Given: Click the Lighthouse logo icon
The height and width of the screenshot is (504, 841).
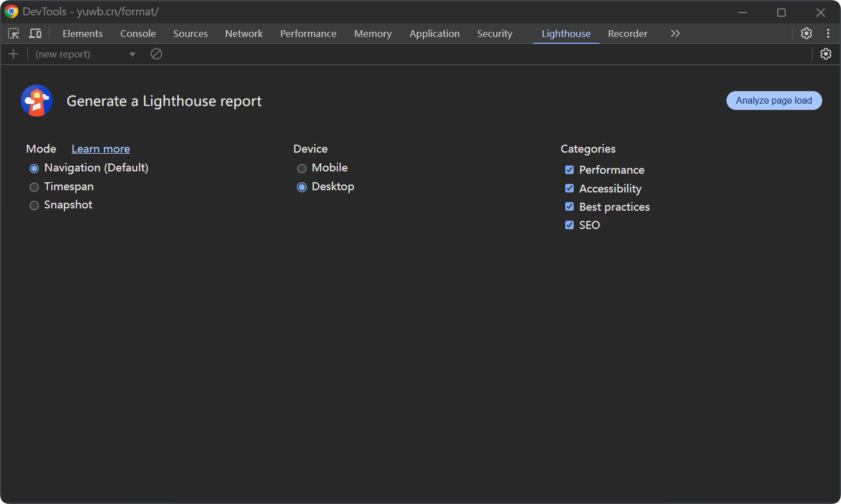Looking at the screenshot, I should pyautogui.click(x=37, y=101).
